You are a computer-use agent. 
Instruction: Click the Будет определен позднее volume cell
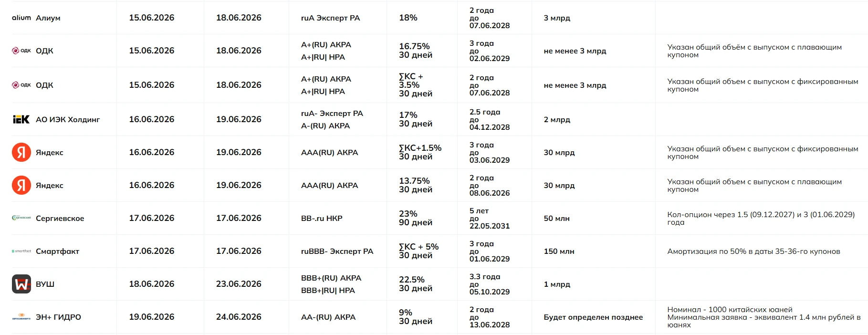point(593,317)
